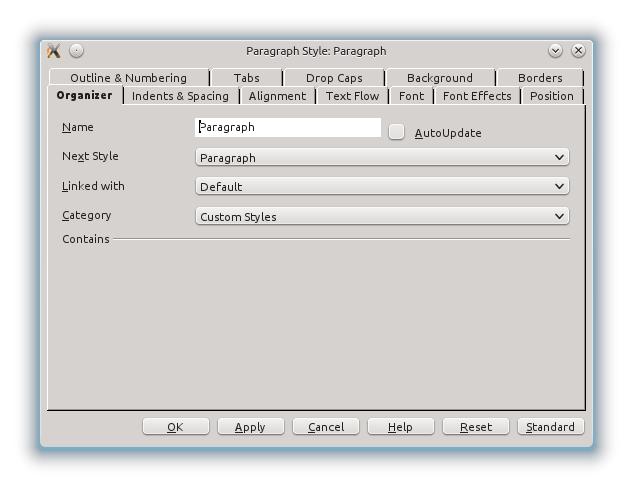633x487 pixels.
Task: Click the round button beside the window menu icon
Action: (x=77, y=51)
